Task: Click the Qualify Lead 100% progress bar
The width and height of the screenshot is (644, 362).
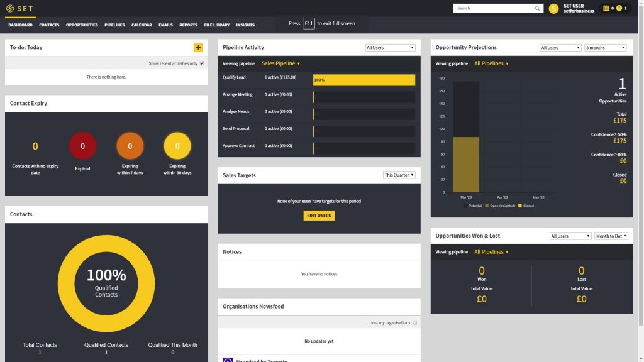Action: pyautogui.click(x=364, y=80)
